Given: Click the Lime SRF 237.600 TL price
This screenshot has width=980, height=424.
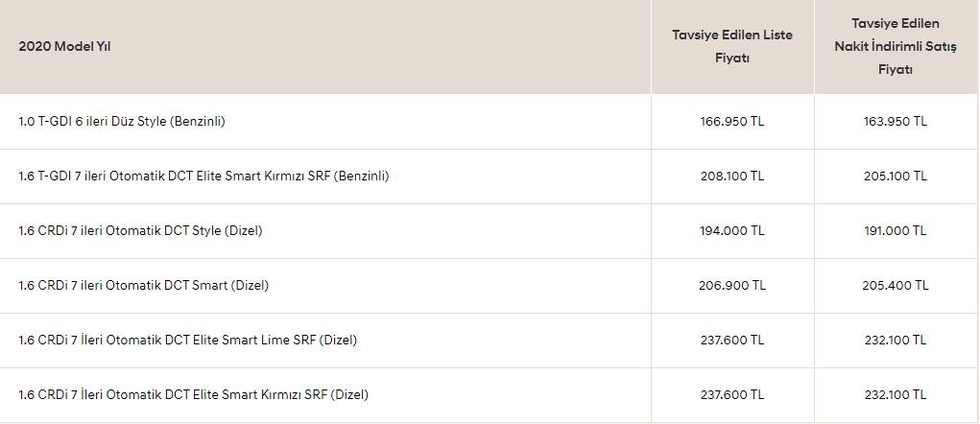Looking at the screenshot, I should [x=731, y=341].
